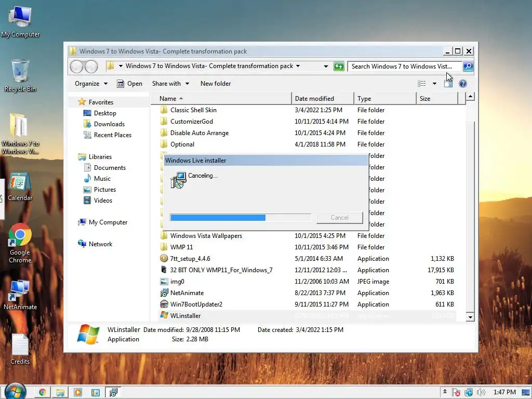The height and width of the screenshot is (399, 532).
Task: Click the Explorer back navigation button
Action: (x=77, y=66)
